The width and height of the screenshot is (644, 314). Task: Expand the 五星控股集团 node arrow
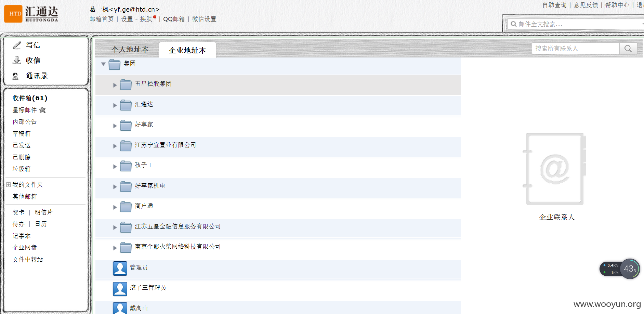click(x=115, y=85)
